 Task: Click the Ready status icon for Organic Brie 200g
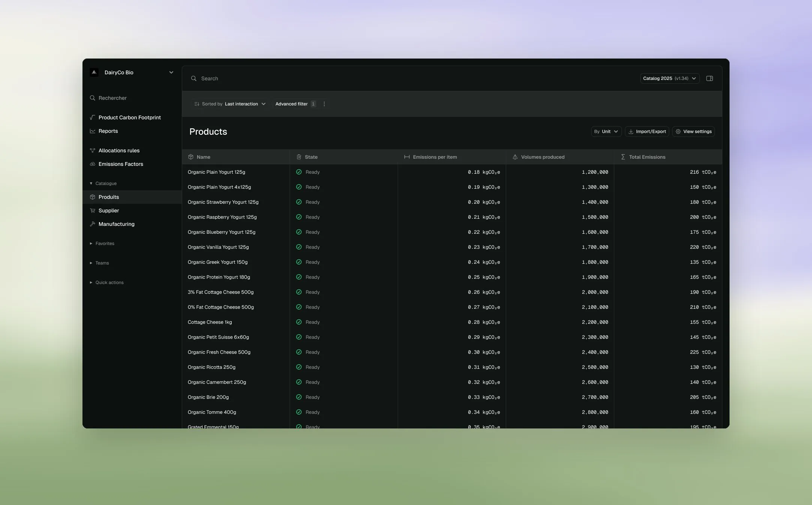coord(299,397)
